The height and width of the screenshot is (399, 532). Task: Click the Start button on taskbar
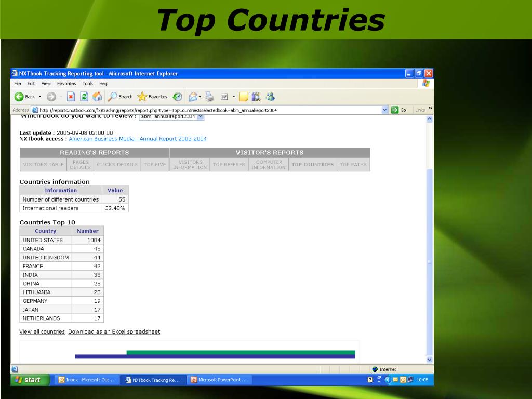pos(30,380)
